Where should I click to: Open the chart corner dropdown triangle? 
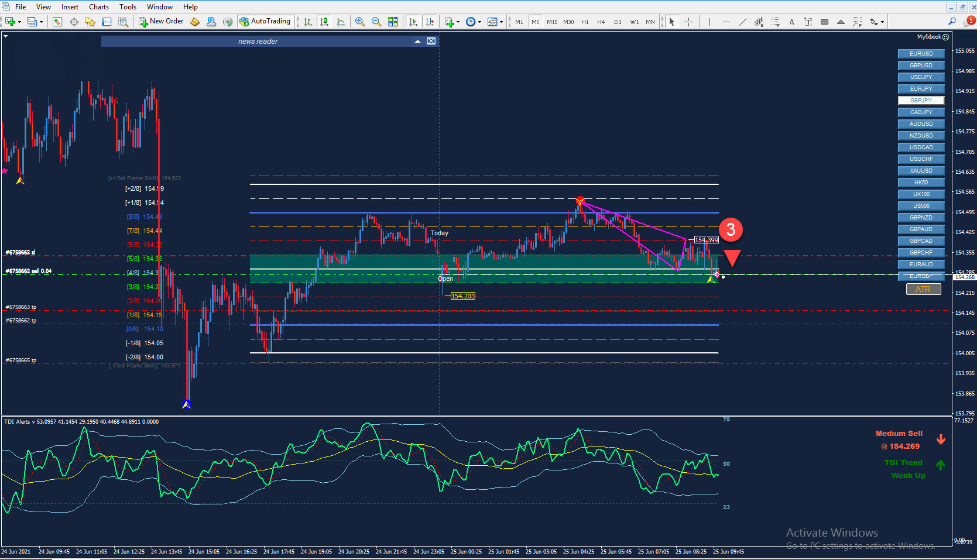click(x=6, y=36)
